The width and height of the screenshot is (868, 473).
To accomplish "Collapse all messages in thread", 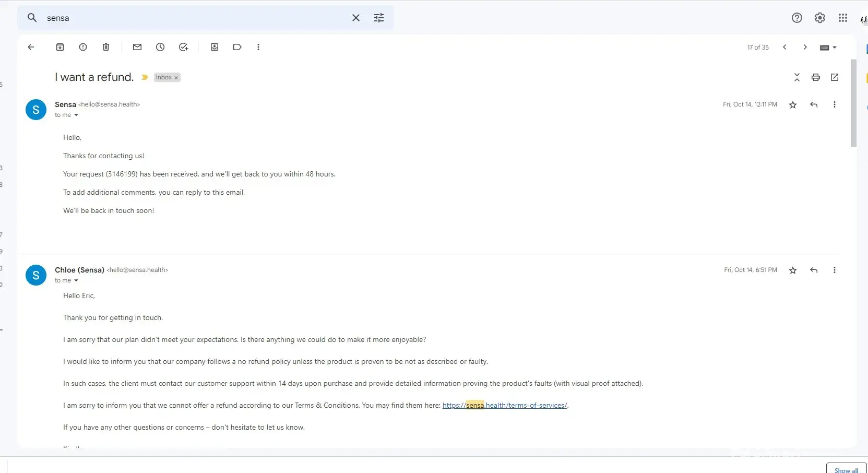I will click(x=797, y=77).
